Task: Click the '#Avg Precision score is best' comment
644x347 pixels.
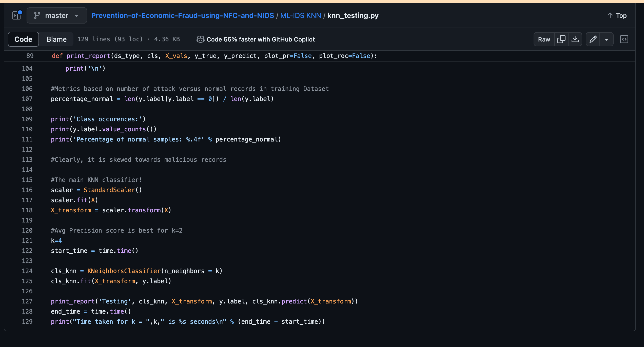Action: tap(116, 230)
